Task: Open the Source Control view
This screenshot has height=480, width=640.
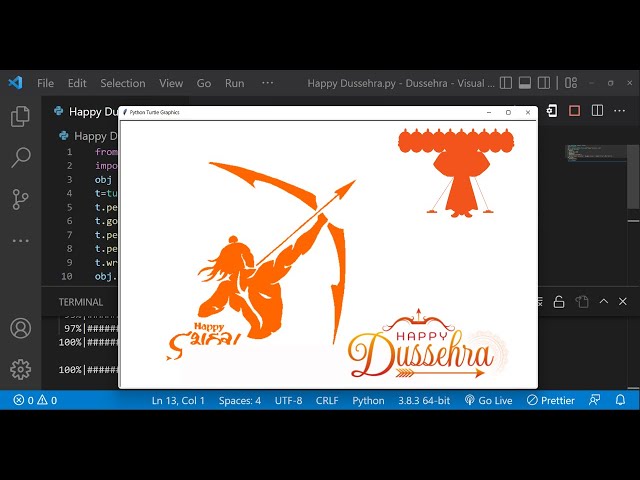Action: (x=20, y=199)
